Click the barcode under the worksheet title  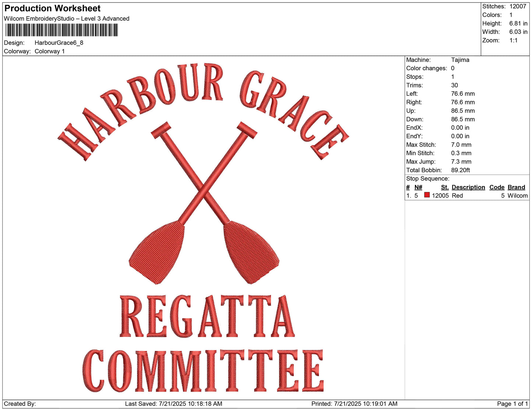(x=61, y=30)
